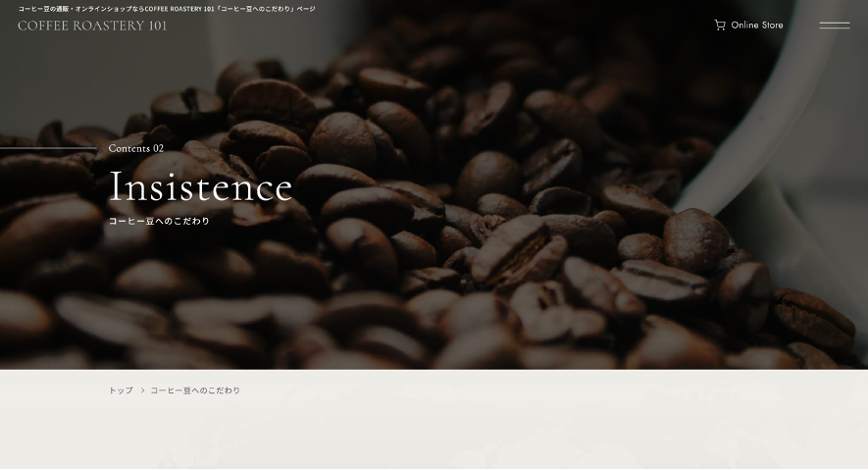This screenshot has width=868, height=470.
Task: Click the shopping cart icon
Action: pyautogui.click(x=720, y=25)
